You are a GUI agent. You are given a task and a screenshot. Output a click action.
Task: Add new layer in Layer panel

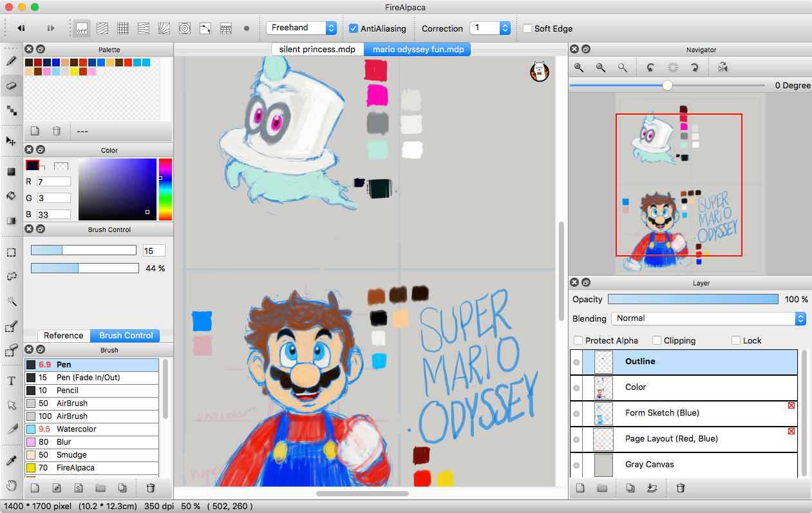point(580,489)
